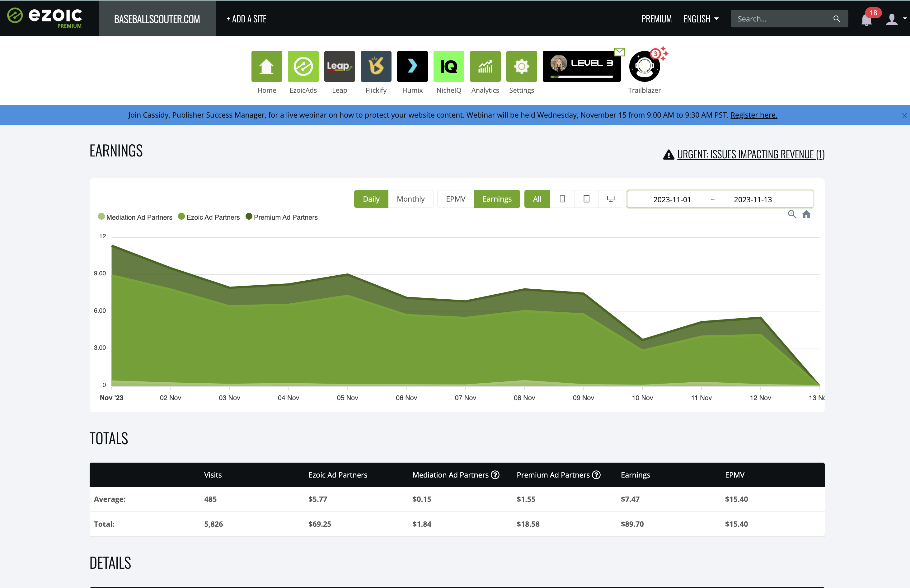Image resolution: width=910 pixels, height=588 pixels.
Task: Click the chart zoom magnifier icon
Action: (792, 214)
